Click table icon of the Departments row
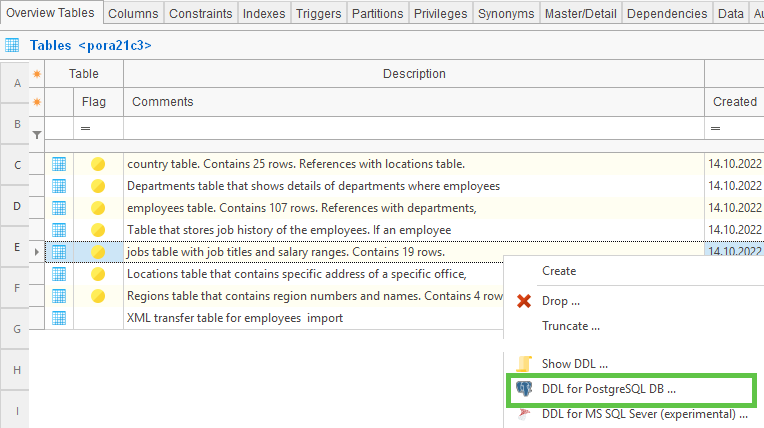 tap(59, 186)
